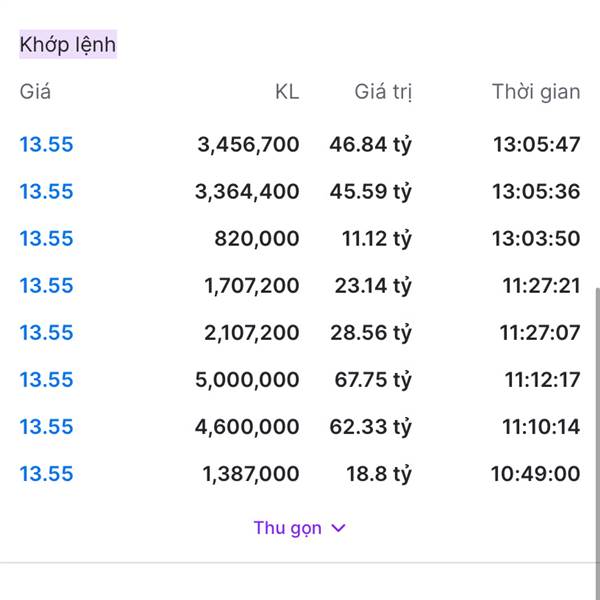Image resolution: width=600 pixels, height=600 pixels.
Task: Click the Thu gọn link text
Action: [287, 528]
